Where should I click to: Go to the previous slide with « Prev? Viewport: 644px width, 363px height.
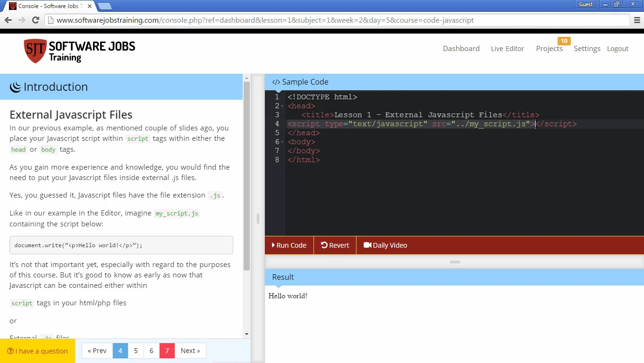point(97,351)
